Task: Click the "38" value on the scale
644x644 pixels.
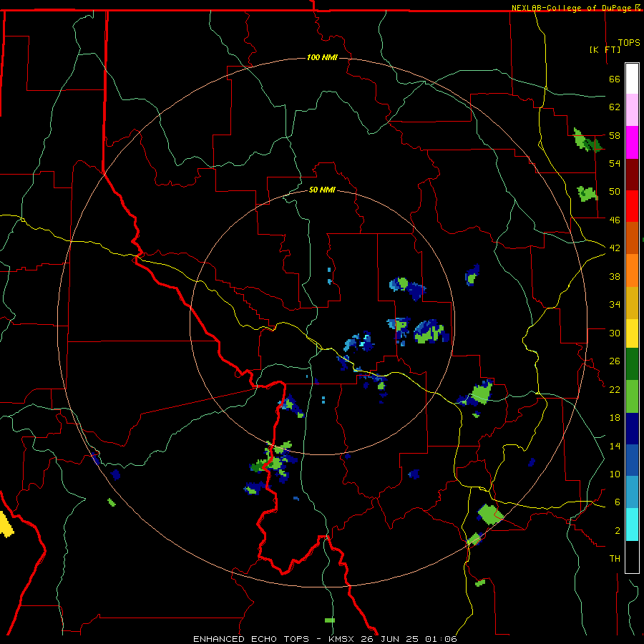Action: click(x=615, y=276)
